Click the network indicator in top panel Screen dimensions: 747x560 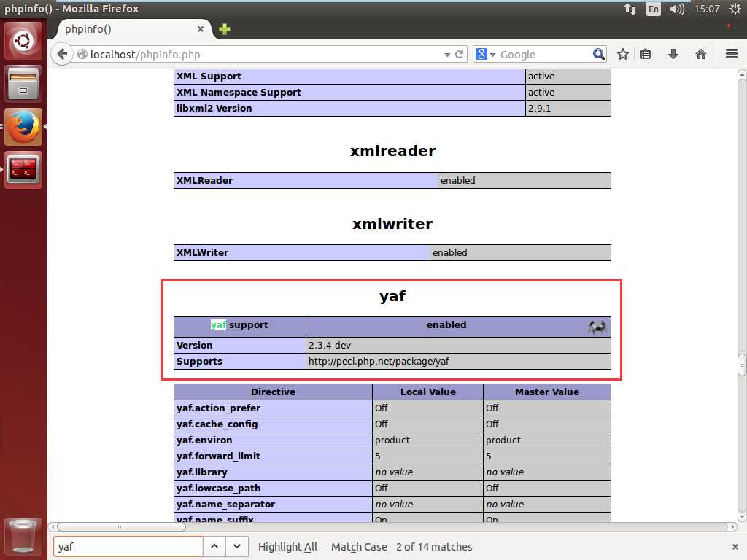pyautogui.click(x=630, y=9)
